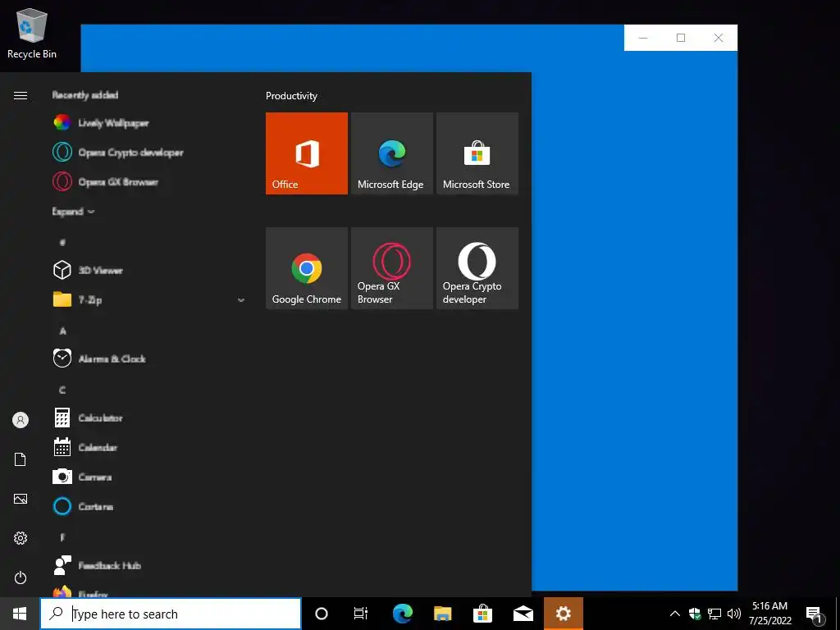The width and height of the screenshot is (840, 630).
Task: Launch Opera Crypto developer in the app list
Action: [150, 152]
